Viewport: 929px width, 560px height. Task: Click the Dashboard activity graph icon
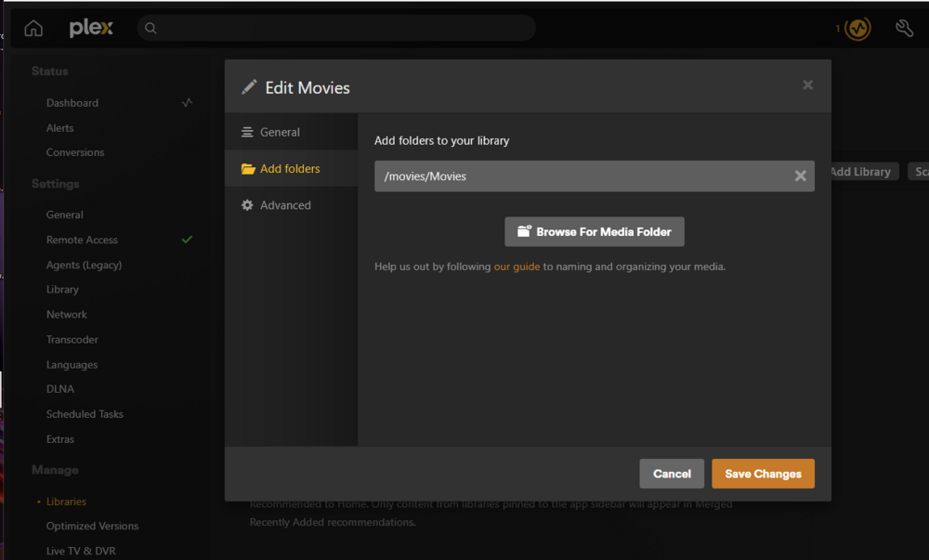187,102
